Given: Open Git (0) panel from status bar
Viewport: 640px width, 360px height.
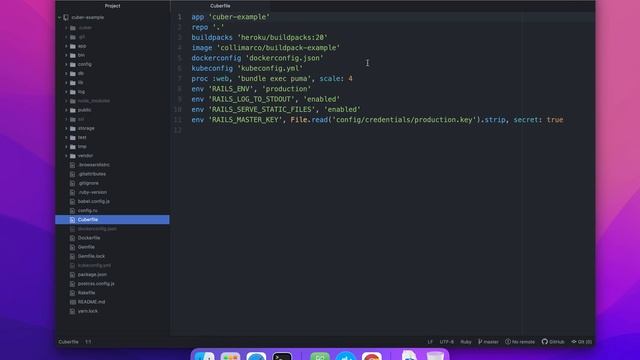Looking at the screenshot, I should [x=582, y=342].
